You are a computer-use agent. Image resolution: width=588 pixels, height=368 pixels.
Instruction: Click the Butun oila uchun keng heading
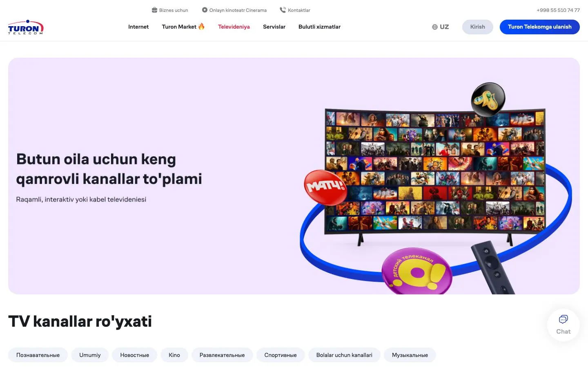pyautogui.click(x=109, y=169)
